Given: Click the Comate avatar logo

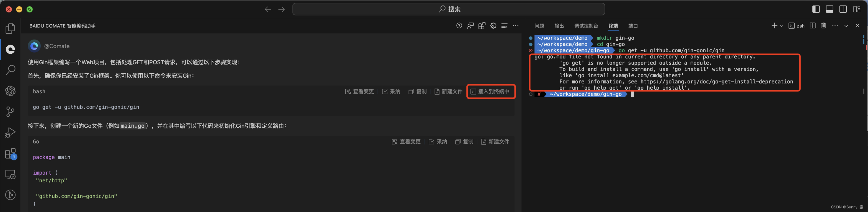Looking at the screenshot, I should [34, 46].
